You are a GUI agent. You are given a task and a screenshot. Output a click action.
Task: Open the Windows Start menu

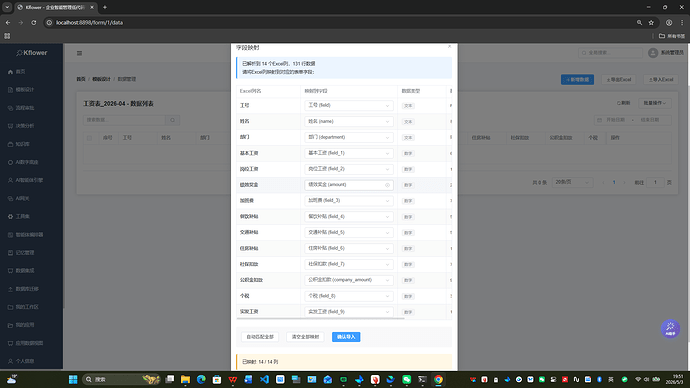pos(73,379)
